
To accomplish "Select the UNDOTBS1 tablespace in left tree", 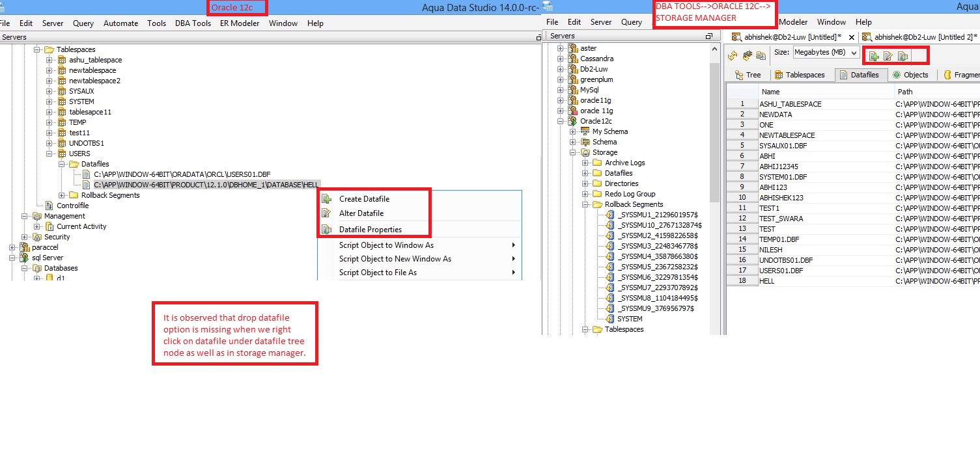I will (x=87, y=143).
